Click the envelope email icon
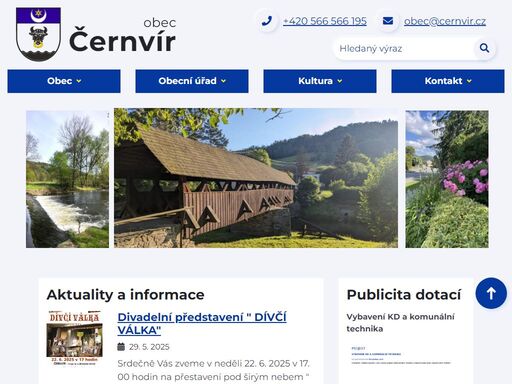The height and width of the screenshot is (384, 512). tap(388, 21)
